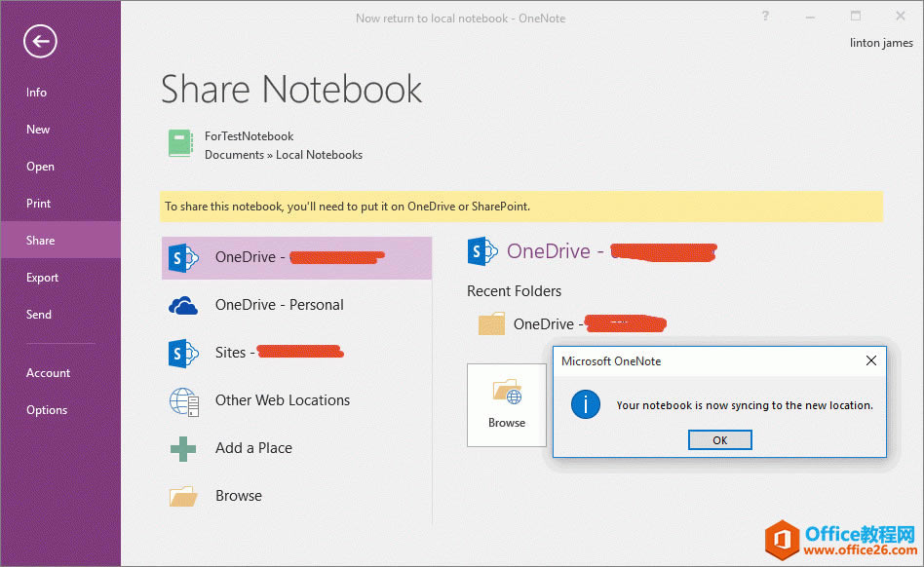Click the OneDrive - Personal cloud icon
This screenshot has width=924, height=567.
tap(183, 305)
